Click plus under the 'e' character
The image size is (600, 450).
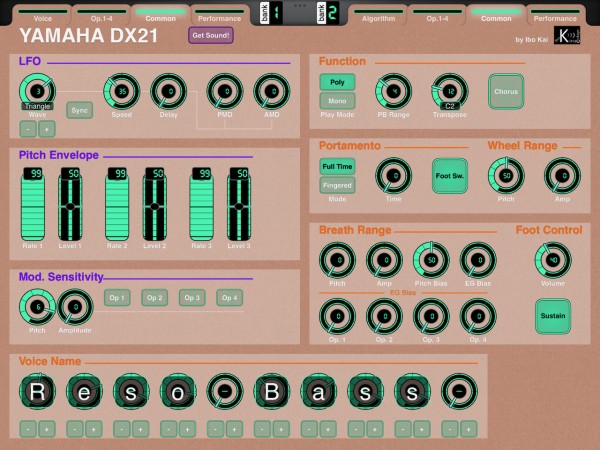[x=94, y=429]
